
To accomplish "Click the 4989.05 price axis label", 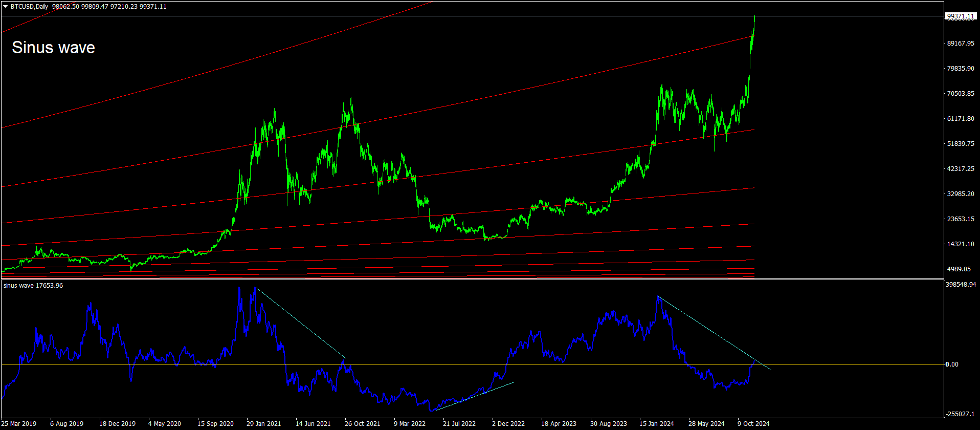I will click(x=959, y=269).
